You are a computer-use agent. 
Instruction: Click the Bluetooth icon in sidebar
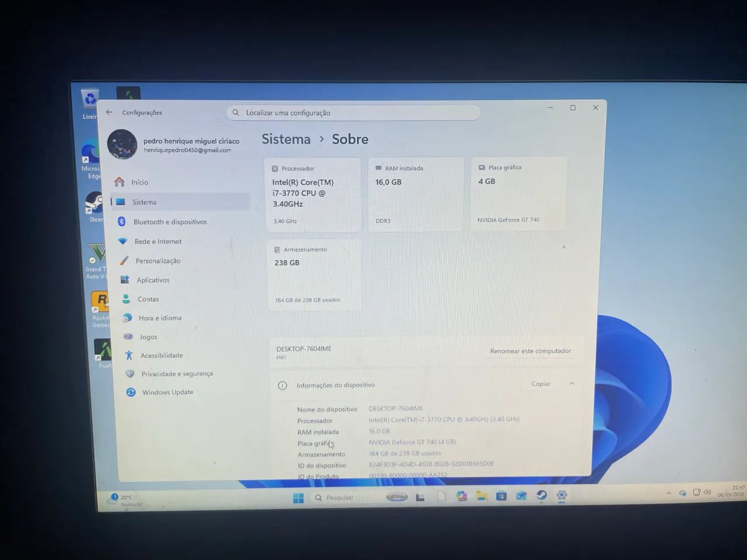pos(121,221)
